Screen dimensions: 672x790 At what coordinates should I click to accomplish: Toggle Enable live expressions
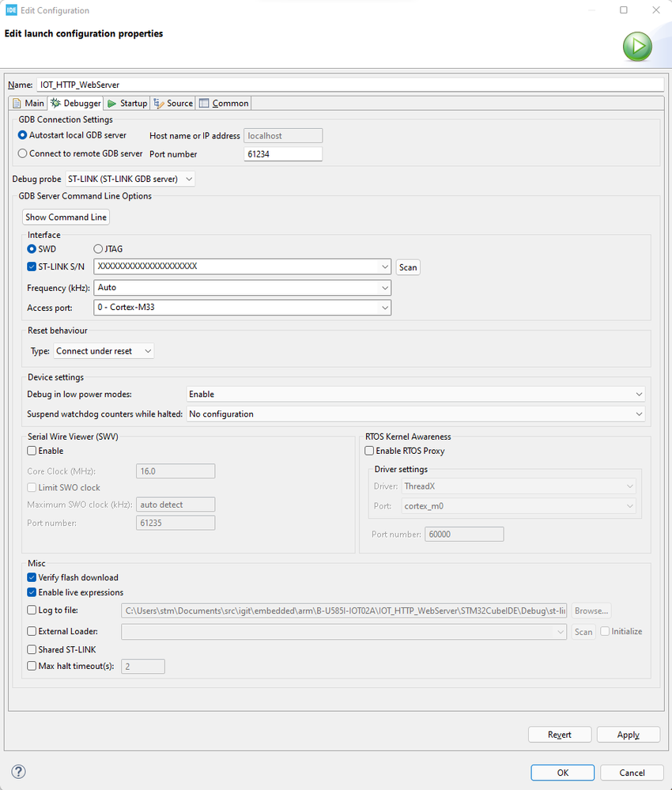(32, 592)
